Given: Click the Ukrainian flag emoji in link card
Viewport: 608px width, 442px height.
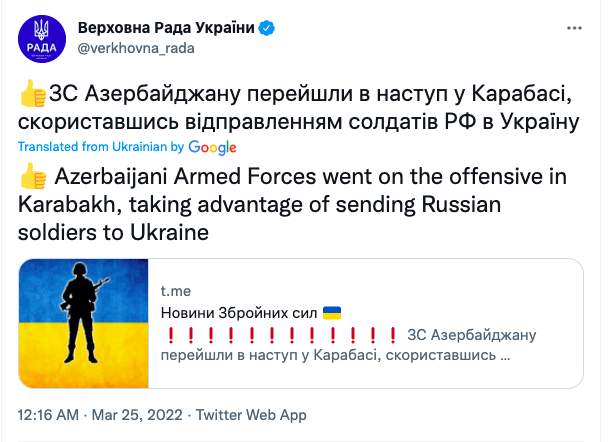Looking at the screenshot, I should pos(331,313).
